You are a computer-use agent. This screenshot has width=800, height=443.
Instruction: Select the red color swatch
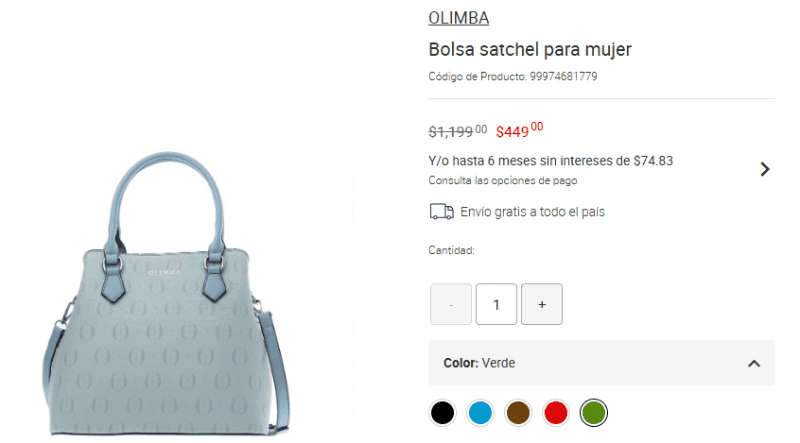(x=556, y=413)
